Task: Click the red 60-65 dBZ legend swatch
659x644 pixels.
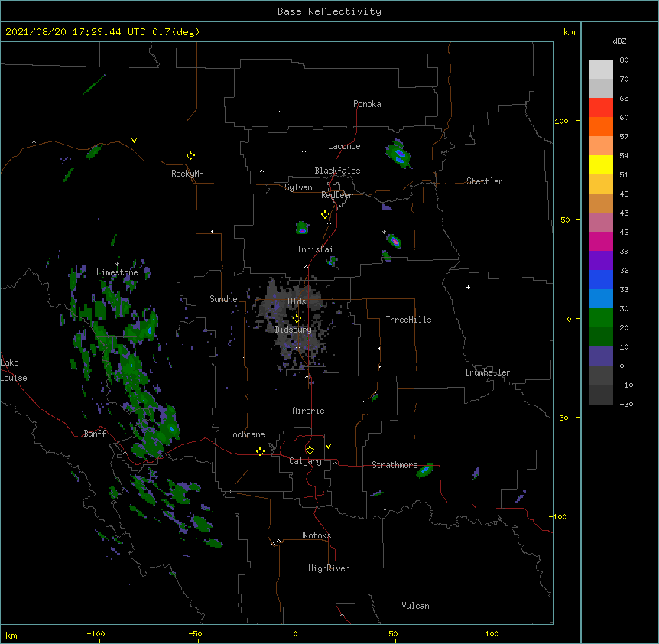Action: point(601,108)
